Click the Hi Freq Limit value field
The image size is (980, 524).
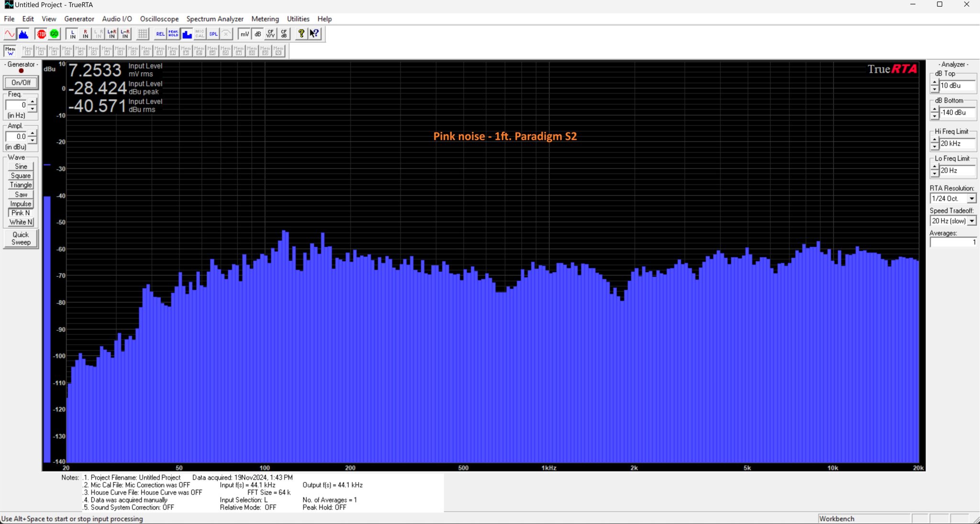point(957,143)
